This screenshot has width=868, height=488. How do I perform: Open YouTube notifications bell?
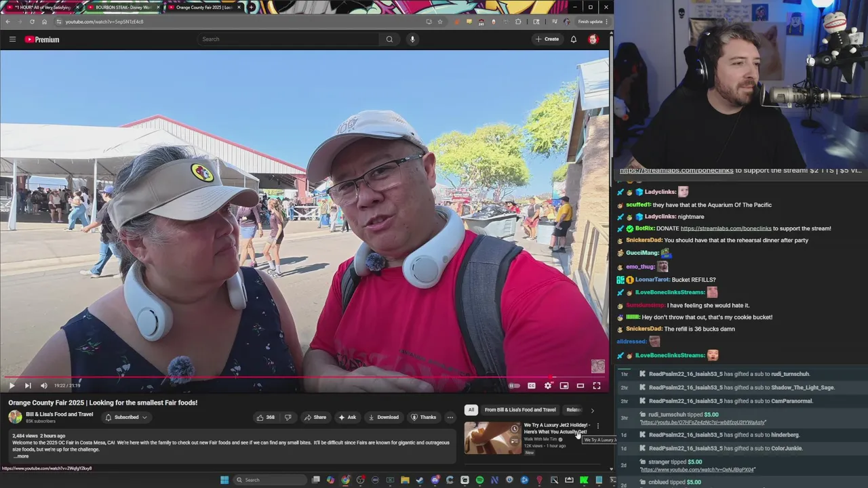click(x=573, y=39)
